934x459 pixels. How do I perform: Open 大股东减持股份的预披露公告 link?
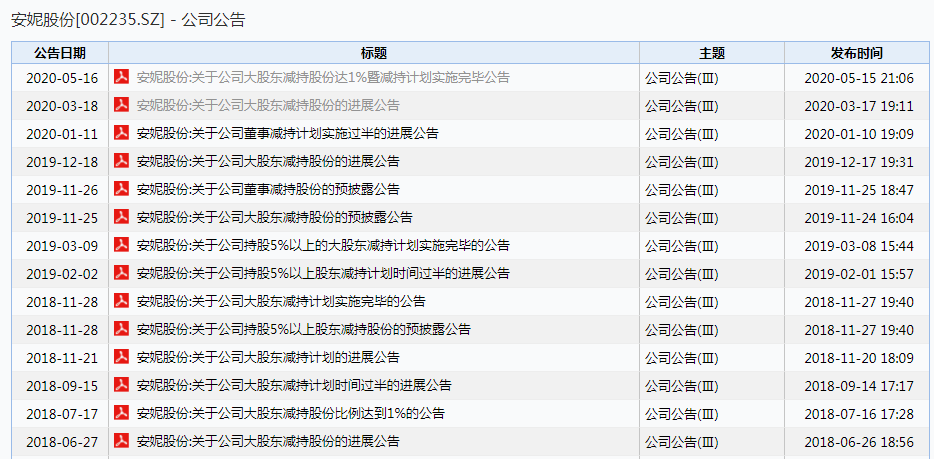pyautogui.click(x=275, y=217)
